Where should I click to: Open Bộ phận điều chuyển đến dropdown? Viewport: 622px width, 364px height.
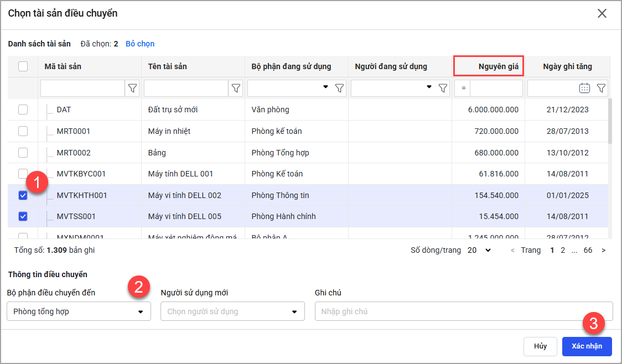coord(79,311)
